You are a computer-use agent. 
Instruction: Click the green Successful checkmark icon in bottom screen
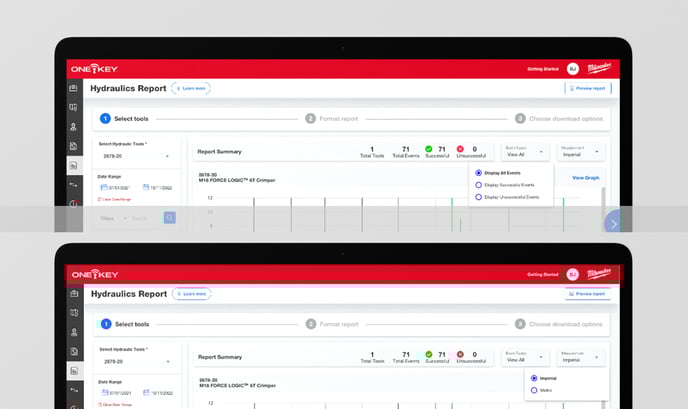point(429,354)
